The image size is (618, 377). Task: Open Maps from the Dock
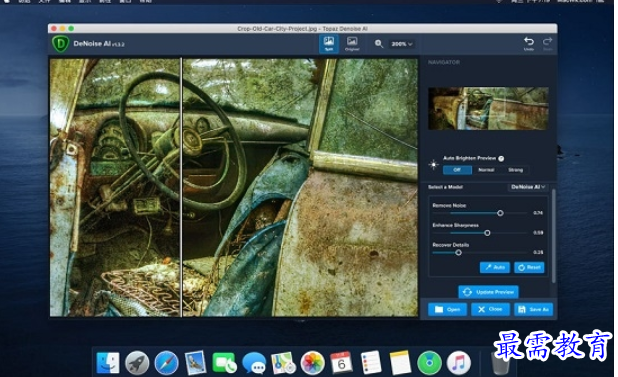pos(283,362)
